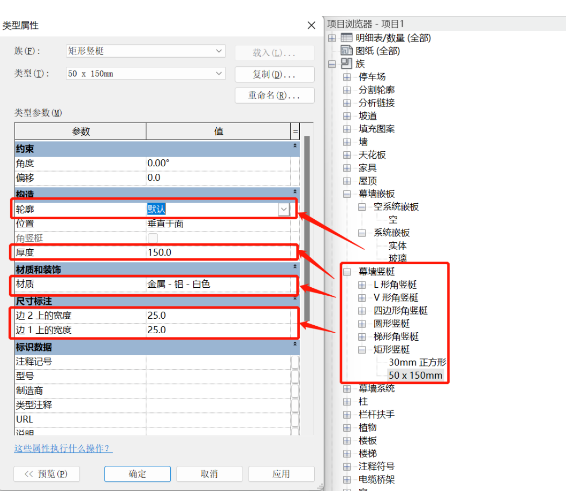Click the 复制(D)... button
Viewport: 566px width, 491px height.
(275, 74)
